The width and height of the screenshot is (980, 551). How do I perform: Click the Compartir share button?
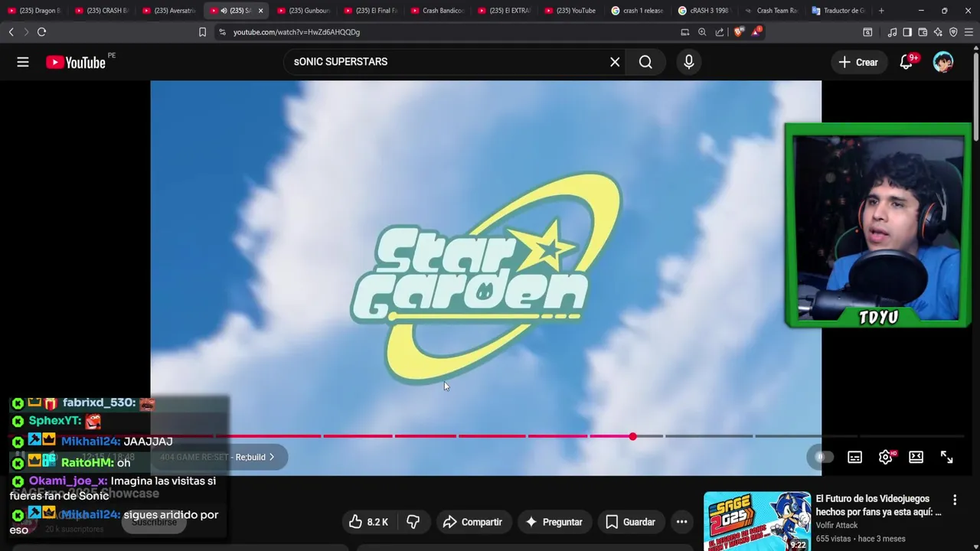(x=473, y=522)
